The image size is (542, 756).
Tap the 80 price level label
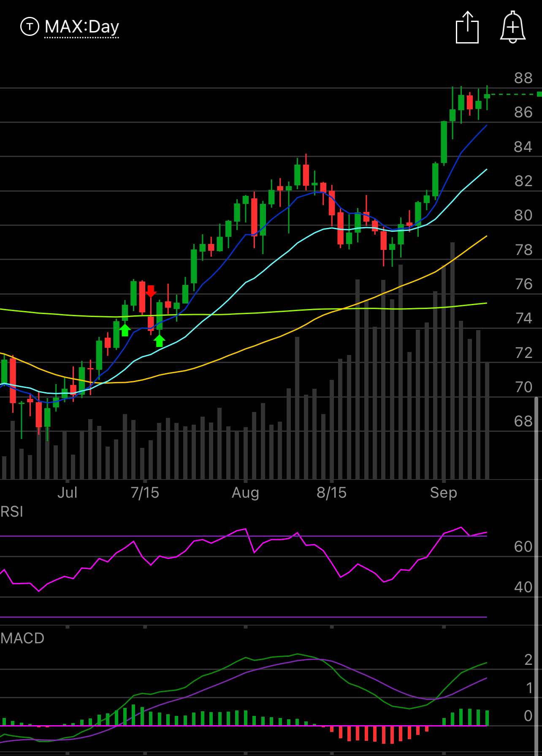pos(523,215)
